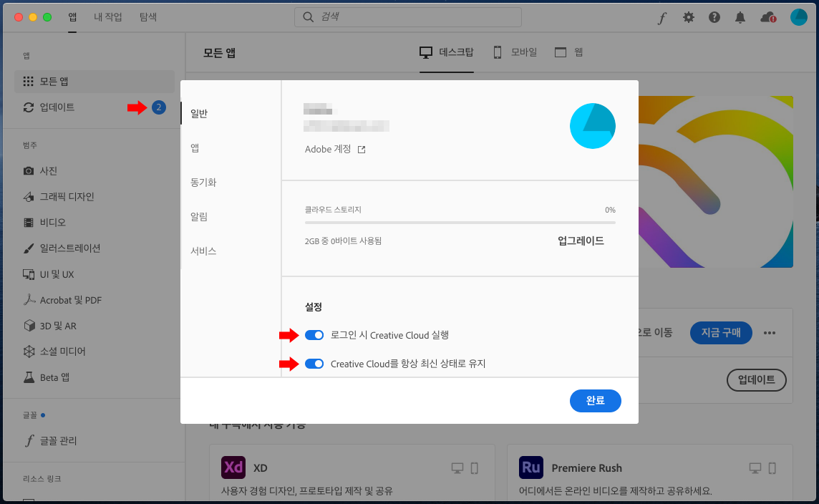
Task: Click the colorful Creative Cloud banner image
Action: pyautogui.click(x=716, y=182)
